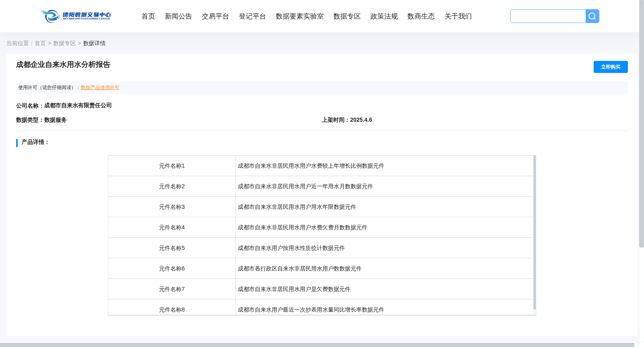The width and height of the screenshot is (644, 347).
Task: Focus the header search input field
Action: [x=548, y=16]
